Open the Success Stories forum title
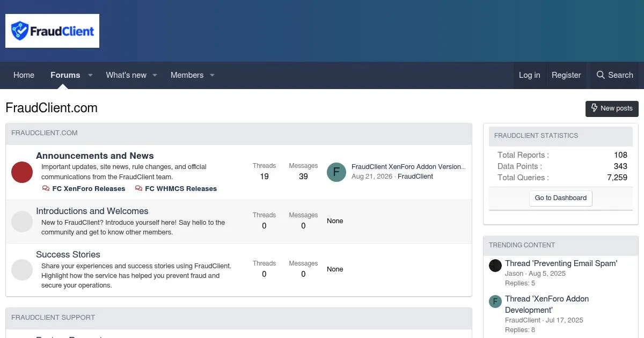The image size is (644, 338). coord(68,254)
